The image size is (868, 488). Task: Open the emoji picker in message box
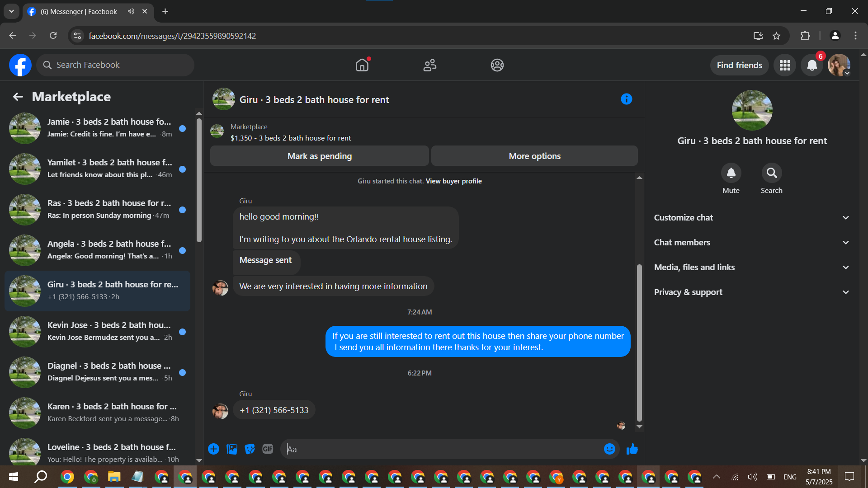(609, 449)
